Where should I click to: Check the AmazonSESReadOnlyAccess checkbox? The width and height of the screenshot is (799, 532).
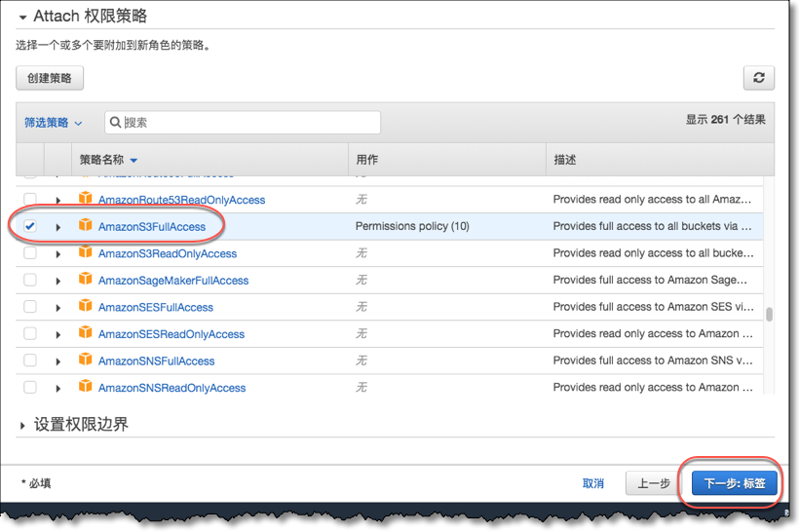[x=30, y=334]
